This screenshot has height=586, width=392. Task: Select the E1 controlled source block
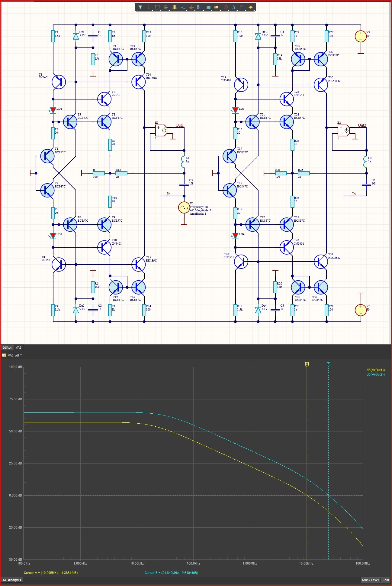click(161, 130)
